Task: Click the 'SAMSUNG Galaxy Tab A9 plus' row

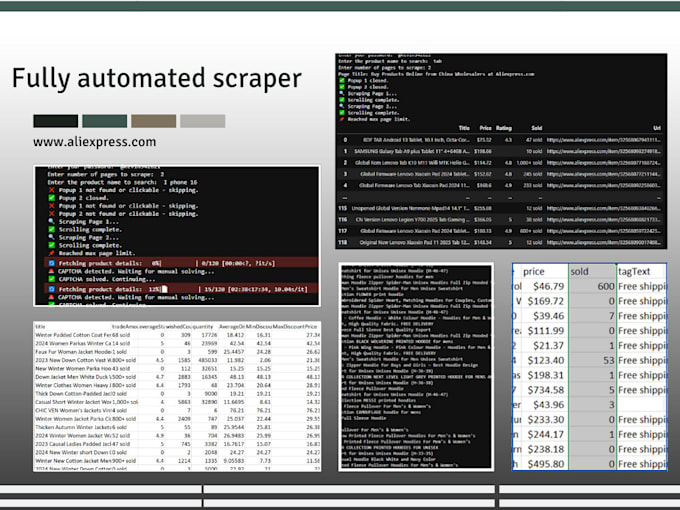Action: click(x=501, y=151)
